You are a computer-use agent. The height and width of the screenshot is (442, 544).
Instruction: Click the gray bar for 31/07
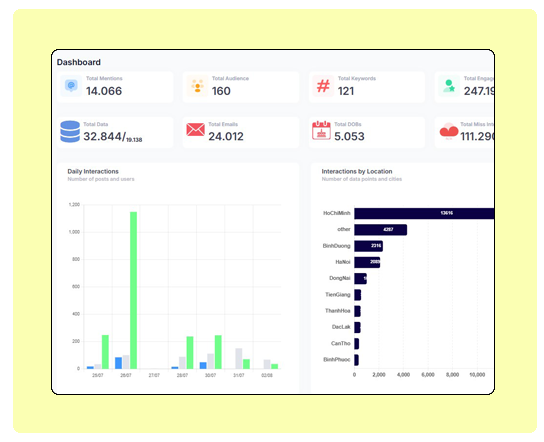(x=239, y=358)
